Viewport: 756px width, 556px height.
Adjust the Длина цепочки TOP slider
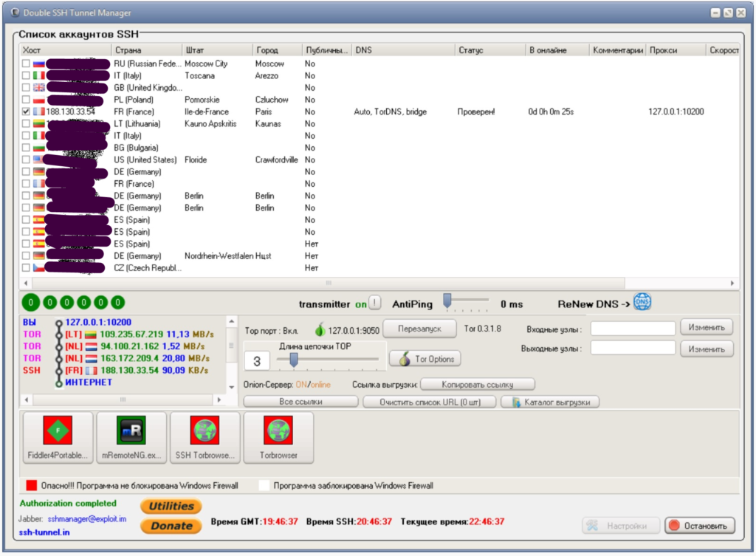(x=294, y=361)
